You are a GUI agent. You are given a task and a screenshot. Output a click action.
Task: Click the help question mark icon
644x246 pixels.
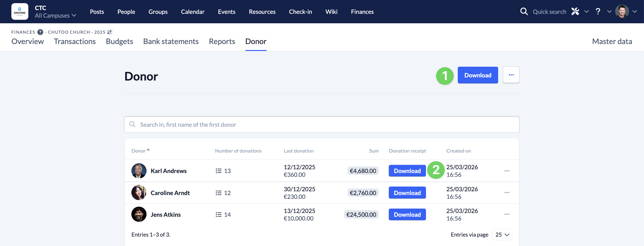coord(598,12)
